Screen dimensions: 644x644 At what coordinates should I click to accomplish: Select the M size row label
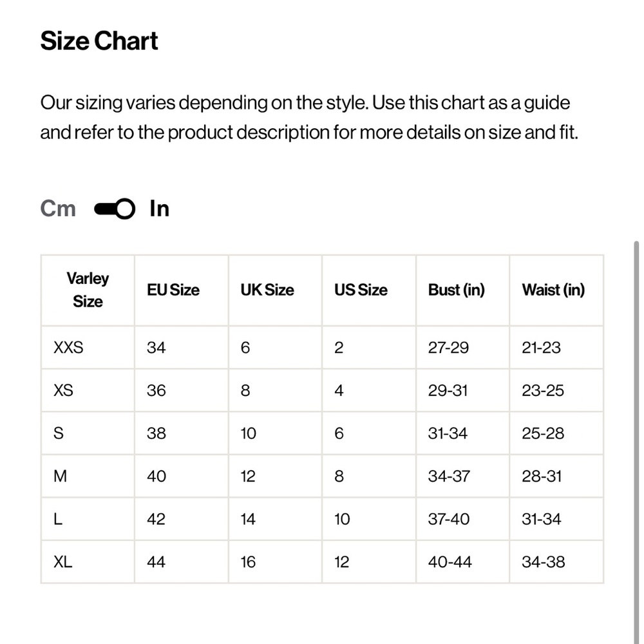pos(61,476)
